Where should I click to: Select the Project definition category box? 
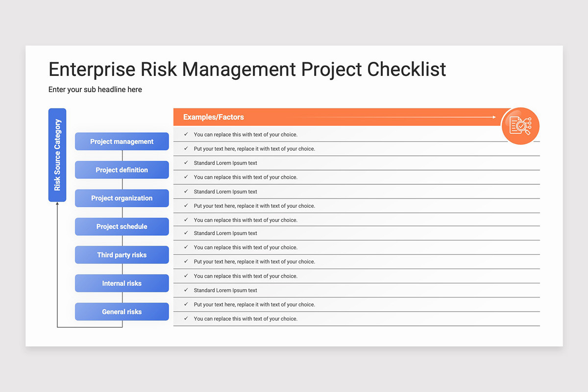[122, 170]
